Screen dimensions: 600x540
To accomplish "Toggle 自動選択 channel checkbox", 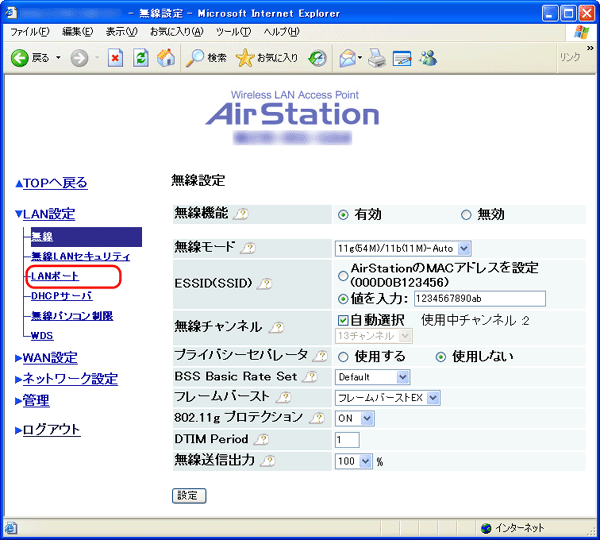I will [343, 320].
